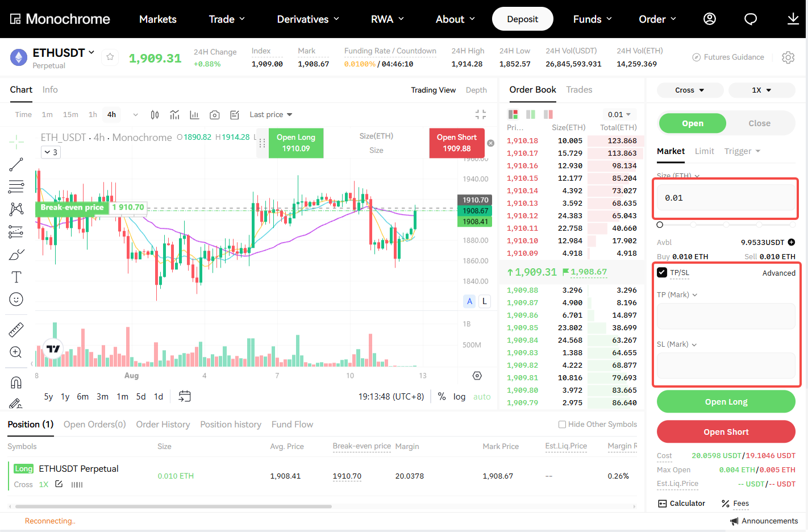Image resolution: width=808 pixels, height=532 pixels.
Task: Show bids-only order book view
Action: pos(531,114)
